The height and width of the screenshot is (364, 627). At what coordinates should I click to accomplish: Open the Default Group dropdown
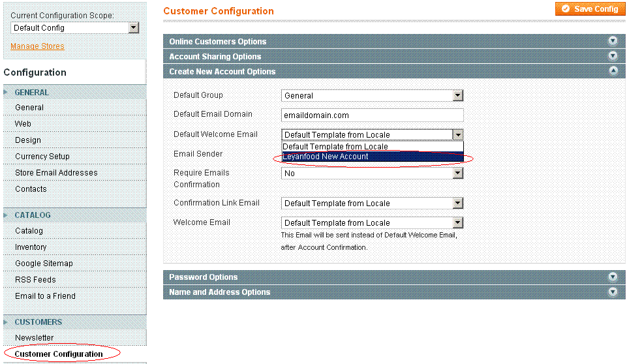373,96
